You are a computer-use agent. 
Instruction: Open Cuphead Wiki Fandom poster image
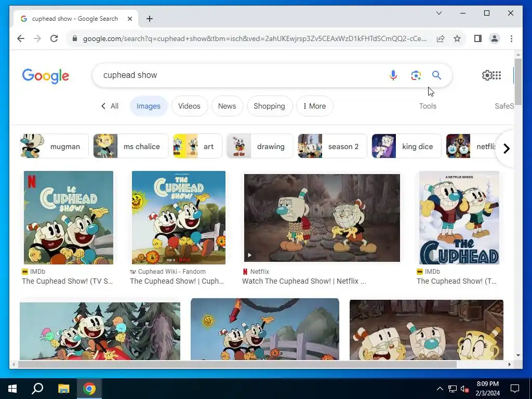179,218
